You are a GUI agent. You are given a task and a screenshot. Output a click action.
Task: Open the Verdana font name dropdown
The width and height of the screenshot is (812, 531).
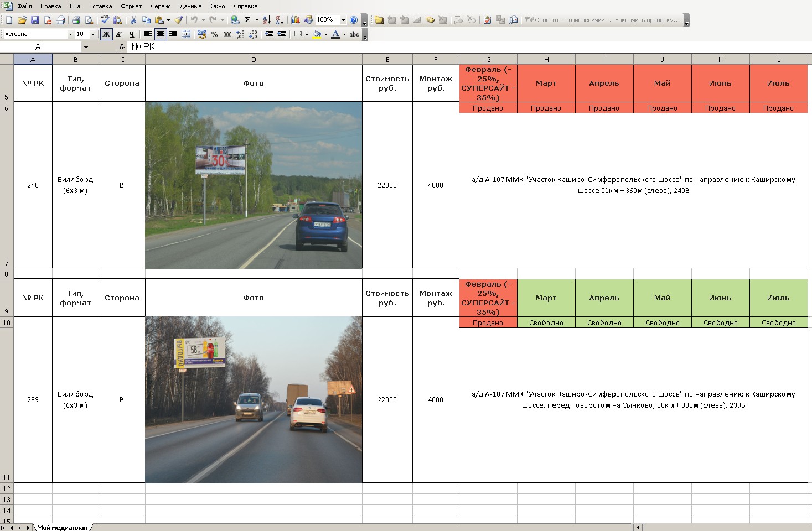[70, 34]
